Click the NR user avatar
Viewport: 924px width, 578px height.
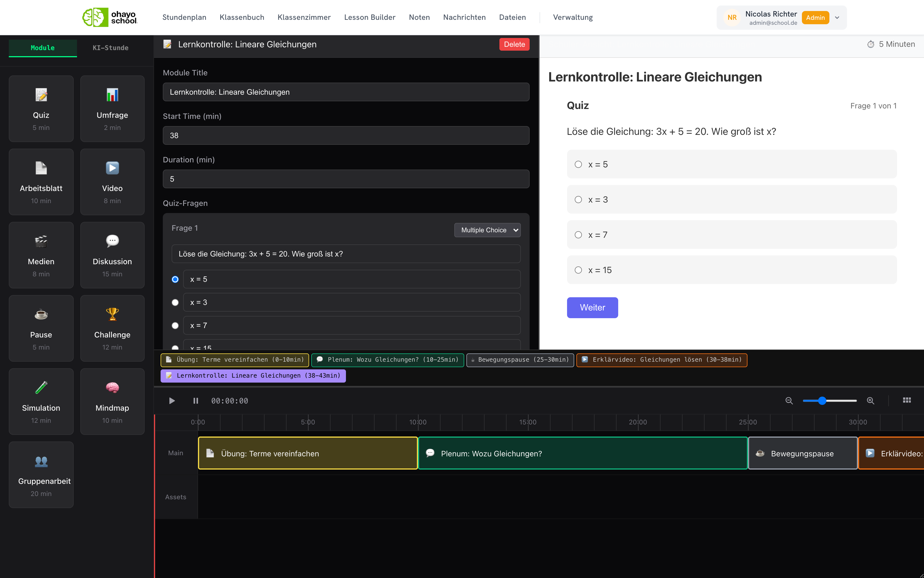[x=732, y=18]
